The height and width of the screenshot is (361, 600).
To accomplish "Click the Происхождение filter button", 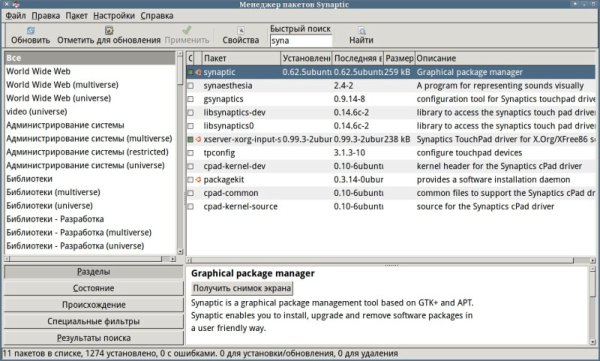I will pos(94,305).
